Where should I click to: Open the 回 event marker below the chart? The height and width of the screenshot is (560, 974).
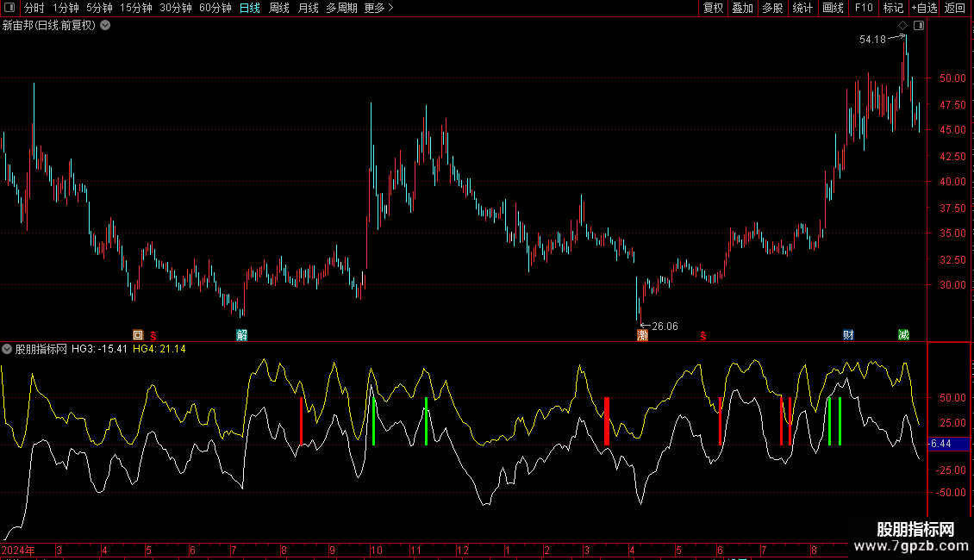(138, 334)
